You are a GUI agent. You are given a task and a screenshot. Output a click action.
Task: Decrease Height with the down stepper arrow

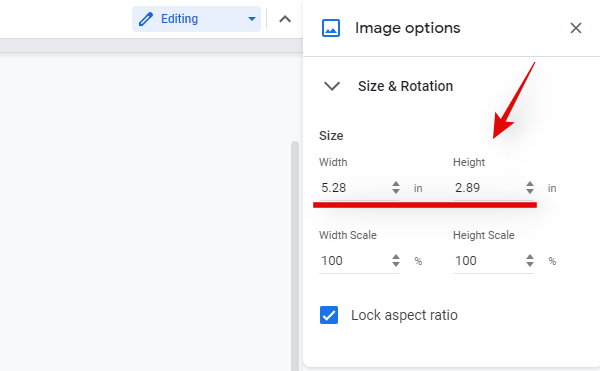tap(530, 192)
